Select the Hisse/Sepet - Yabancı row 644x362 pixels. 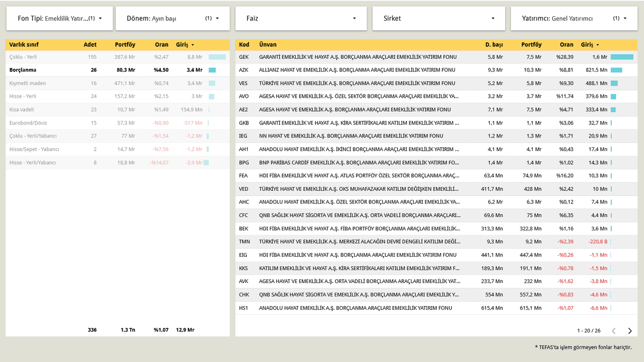coord(118,149)
